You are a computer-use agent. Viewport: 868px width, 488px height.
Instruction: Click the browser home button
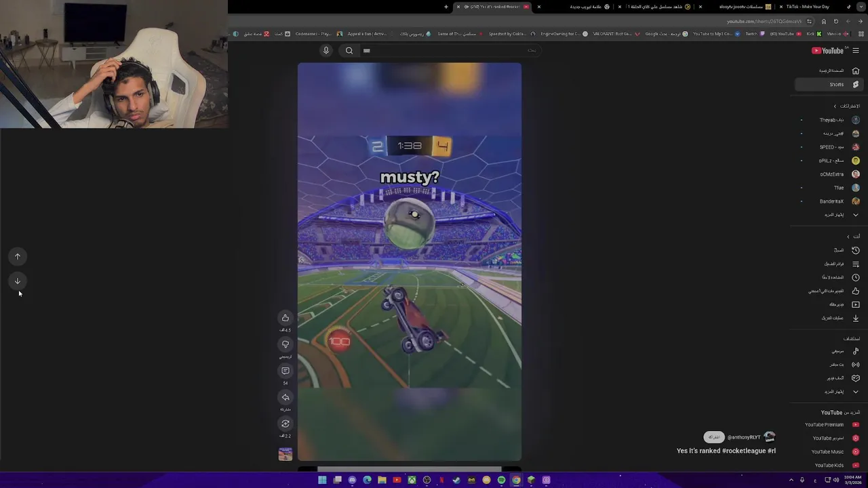[x=824, y=21]
